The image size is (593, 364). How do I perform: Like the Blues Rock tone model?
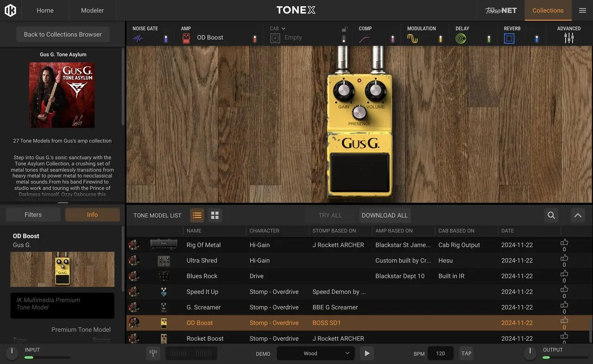(x=564, y=273)
